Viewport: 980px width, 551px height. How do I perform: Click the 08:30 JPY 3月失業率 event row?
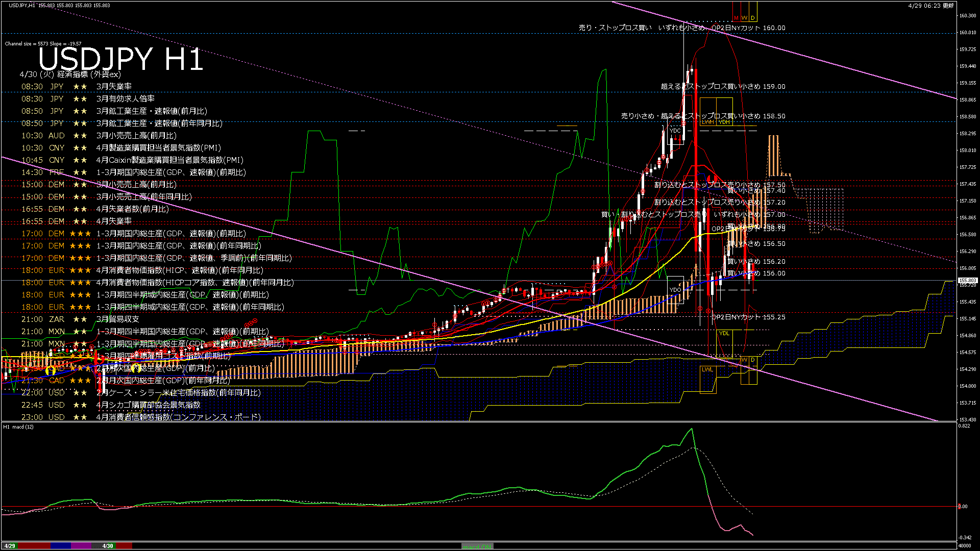(x=77, y=87)
